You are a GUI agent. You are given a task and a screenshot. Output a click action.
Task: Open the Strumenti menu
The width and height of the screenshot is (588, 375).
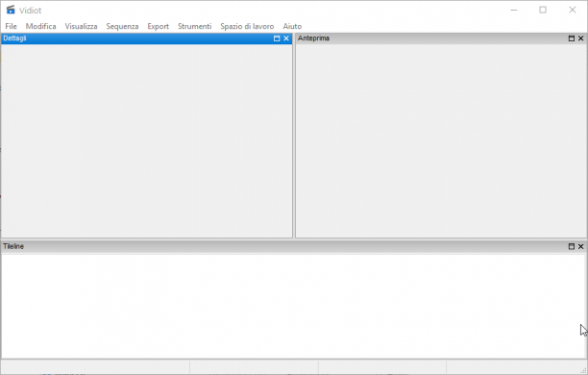coord(195,26)
